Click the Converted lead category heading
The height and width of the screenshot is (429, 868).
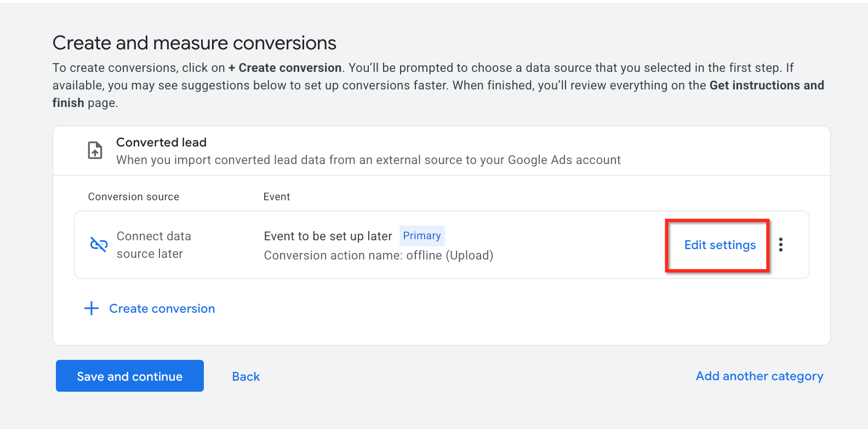tap(162, 143)
